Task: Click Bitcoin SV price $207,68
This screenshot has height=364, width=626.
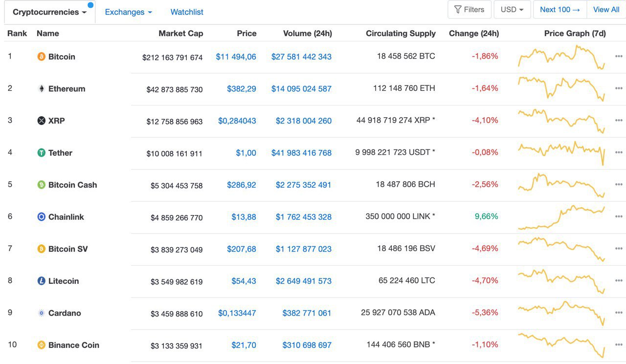Action: coord(242,249)
